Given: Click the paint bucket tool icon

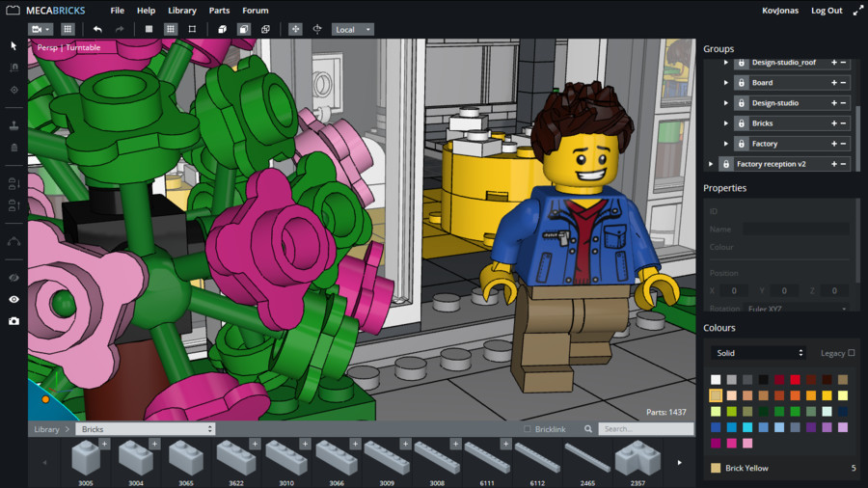Looking at the screenshot, I should [x=14, y=126].
